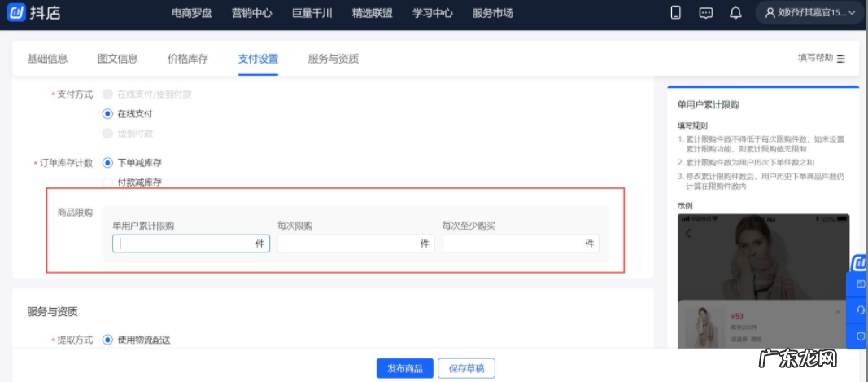This screenshot has height=382, width=868.
Task: Click the user avatar icon
Action: click(x=770, y=13)
